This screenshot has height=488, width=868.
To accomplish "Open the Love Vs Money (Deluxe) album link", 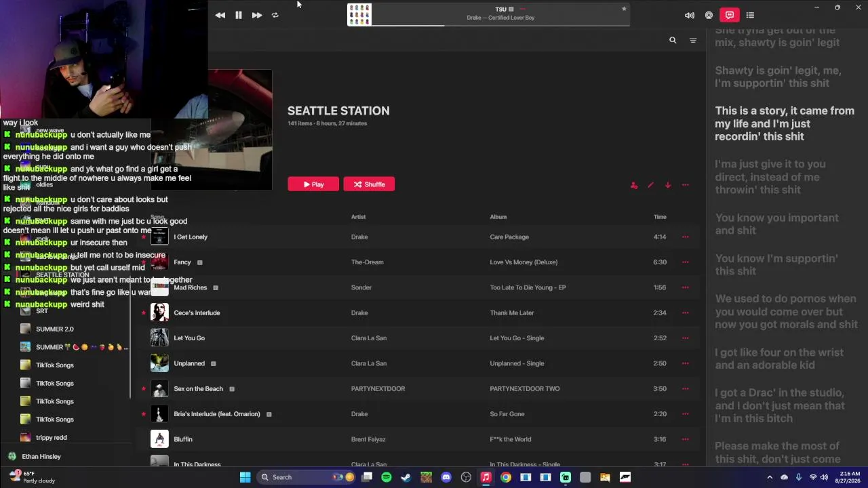I will (524, 262).
